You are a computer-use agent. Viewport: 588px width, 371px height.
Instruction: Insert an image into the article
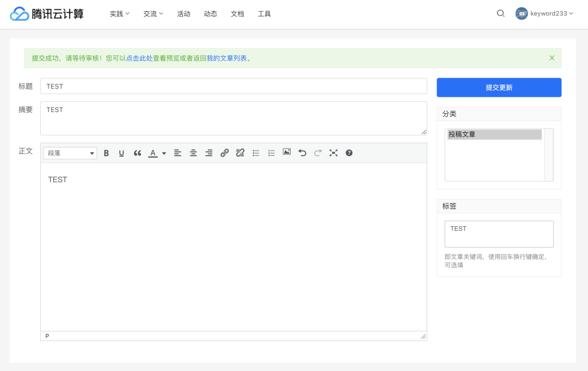coord(287,152)
